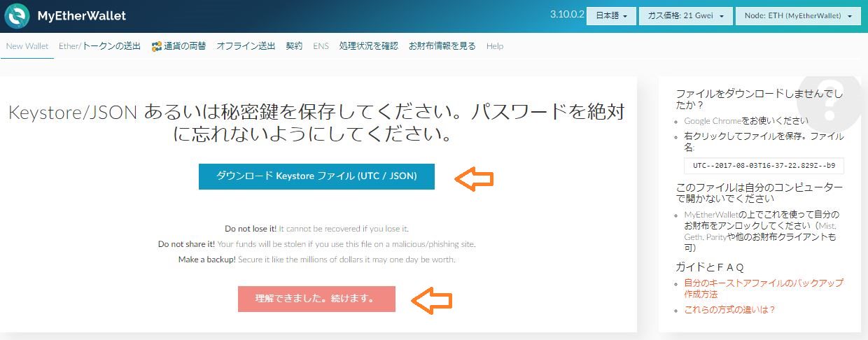Click the MyEtherWallet logo icon

17,15
